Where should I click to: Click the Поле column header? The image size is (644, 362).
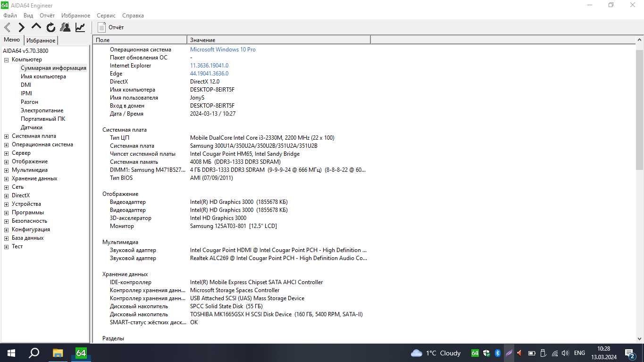(x=140, y=40)
